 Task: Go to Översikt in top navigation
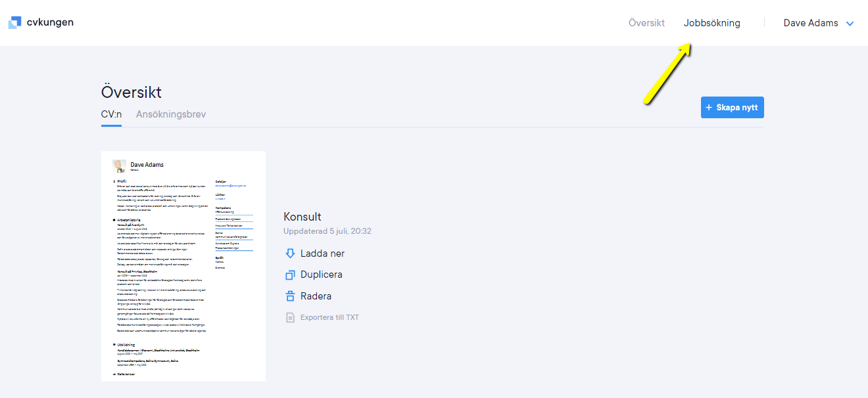point(646,23)
